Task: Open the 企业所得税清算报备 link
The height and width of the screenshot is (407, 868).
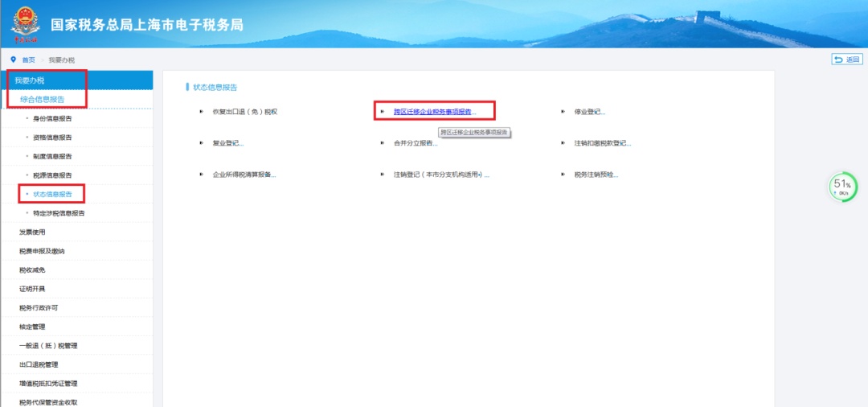Action: 244,175
